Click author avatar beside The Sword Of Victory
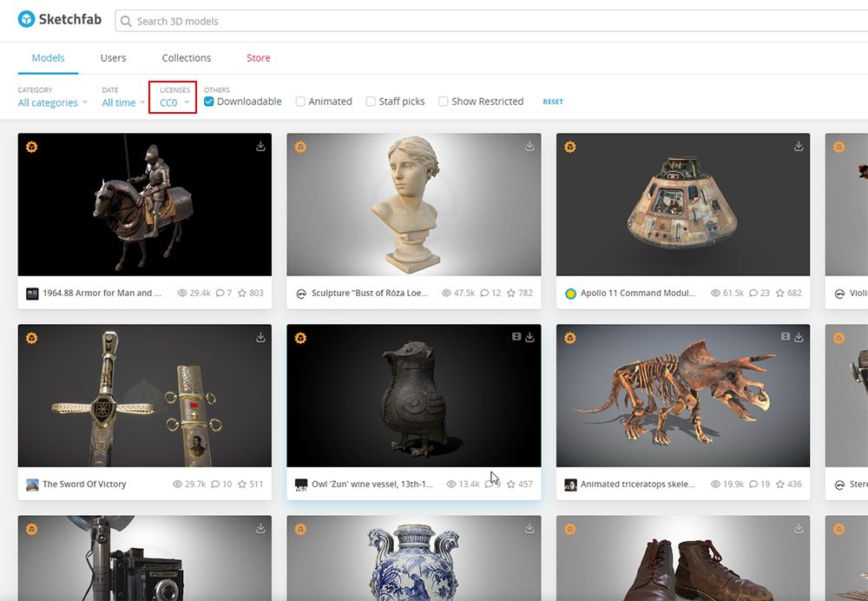 (x=32, y=485)
